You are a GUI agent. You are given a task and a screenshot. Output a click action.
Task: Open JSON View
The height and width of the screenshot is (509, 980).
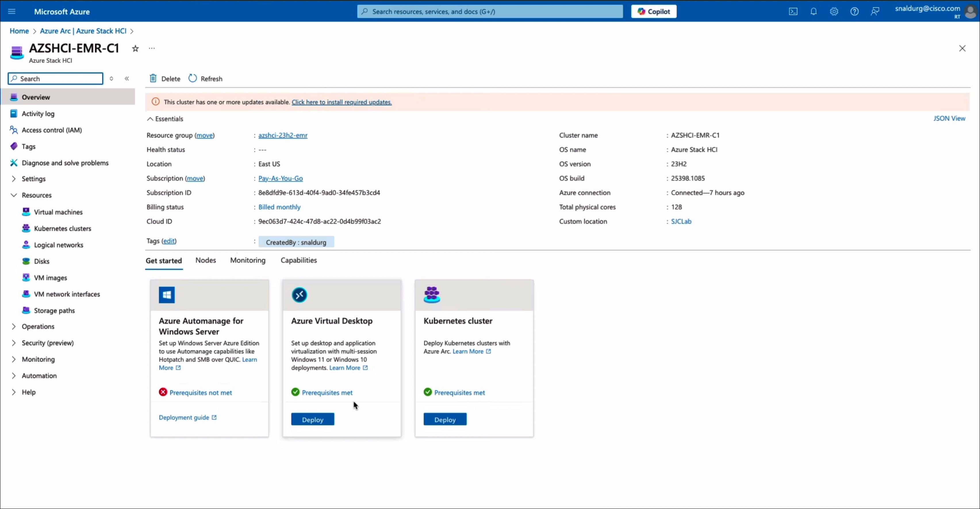coord(949,118)
